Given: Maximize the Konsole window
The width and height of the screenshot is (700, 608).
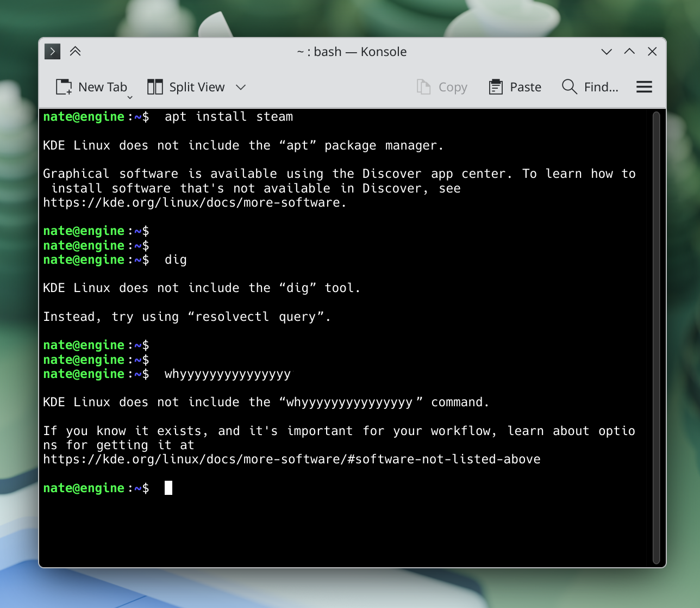Looking at the screenshot, I should (629, 52).
